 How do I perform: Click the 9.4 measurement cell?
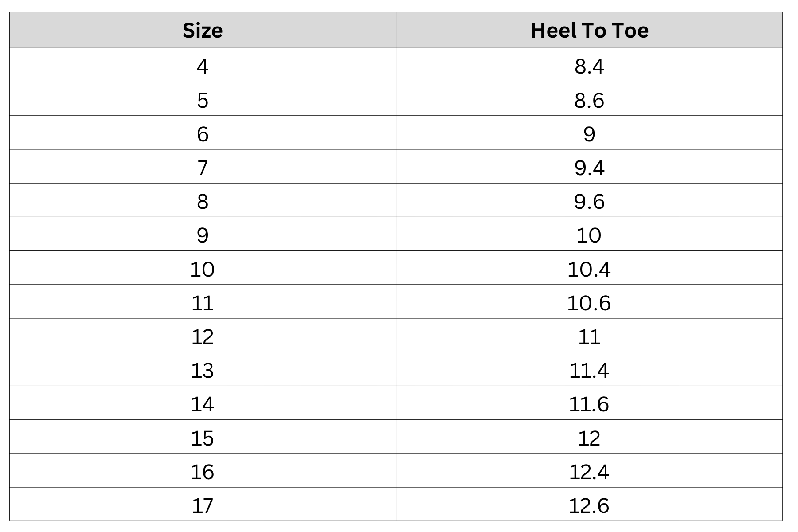click(x=589, y=166)
